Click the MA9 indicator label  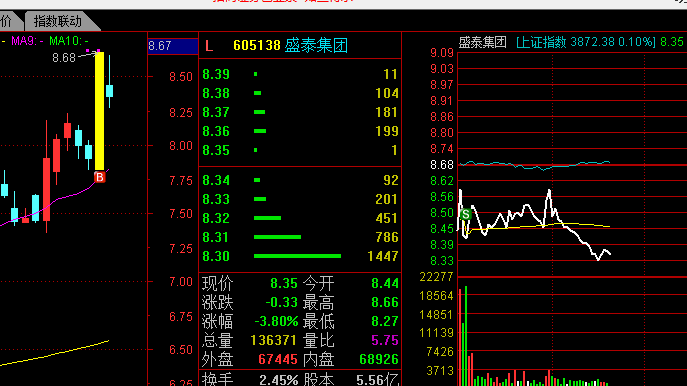(27, 41)
